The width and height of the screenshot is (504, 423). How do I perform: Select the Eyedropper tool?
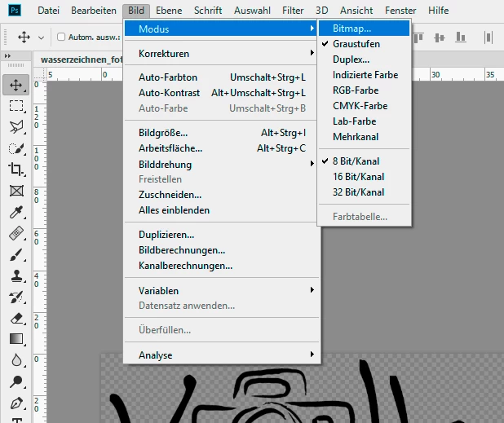[16, 212]
